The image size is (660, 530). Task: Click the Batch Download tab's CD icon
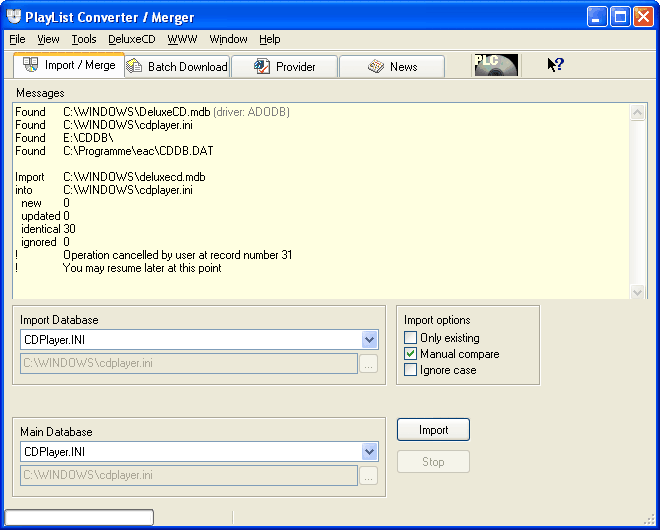pyautogui.click(x=135, y=67)
